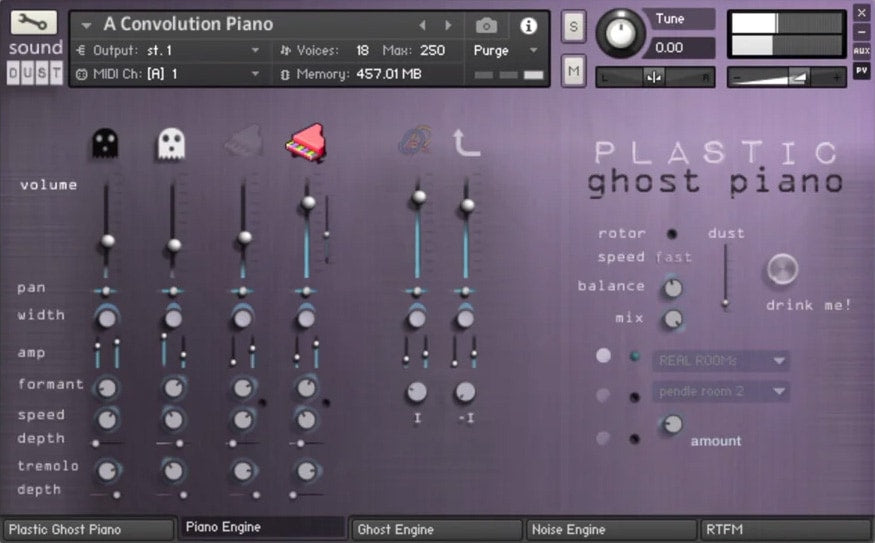Select the pink piano icon
This screenshot has width=875, height=543.
tap(307, 143)
